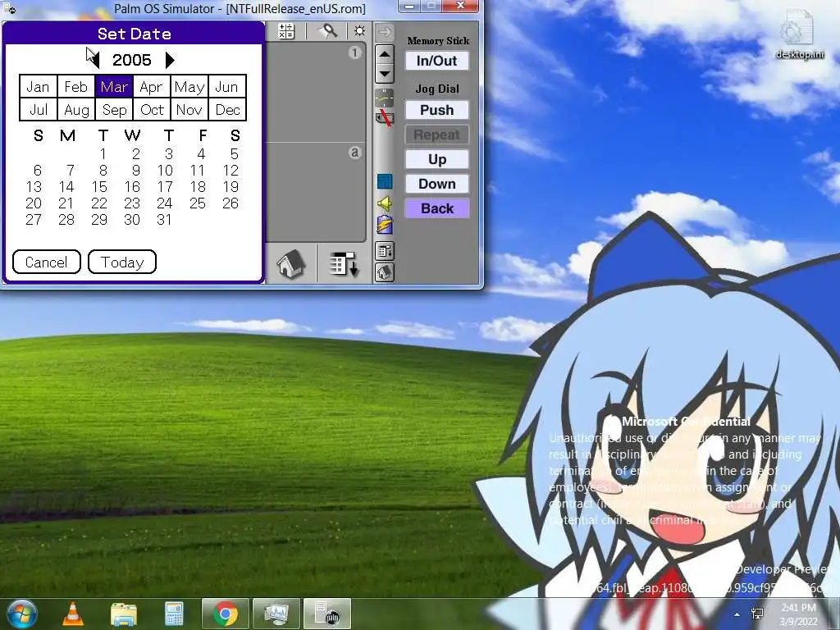Viewport: 840px width, 630px height.
Task: Click the scroll-down hardware button
Action: click(x=384, y=73)
